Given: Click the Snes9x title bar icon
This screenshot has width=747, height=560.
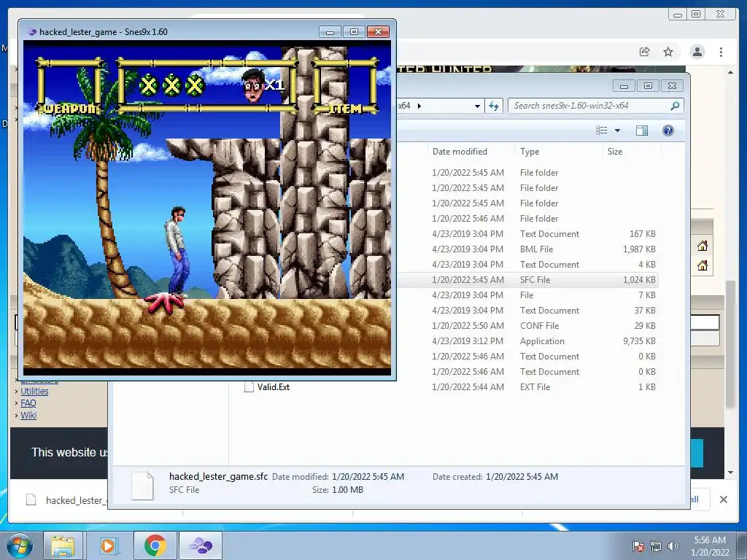Looking at the screenshot, I should pos(32,32).
